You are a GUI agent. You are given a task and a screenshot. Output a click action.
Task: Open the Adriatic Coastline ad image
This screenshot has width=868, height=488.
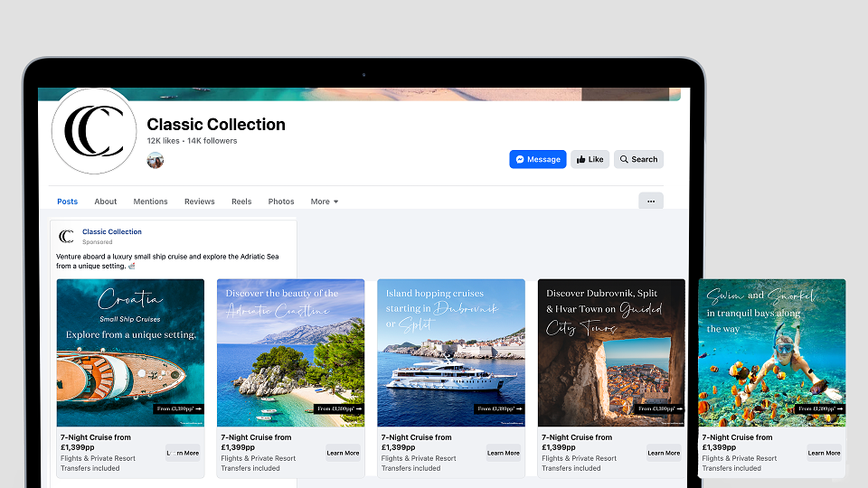(290, 352)
